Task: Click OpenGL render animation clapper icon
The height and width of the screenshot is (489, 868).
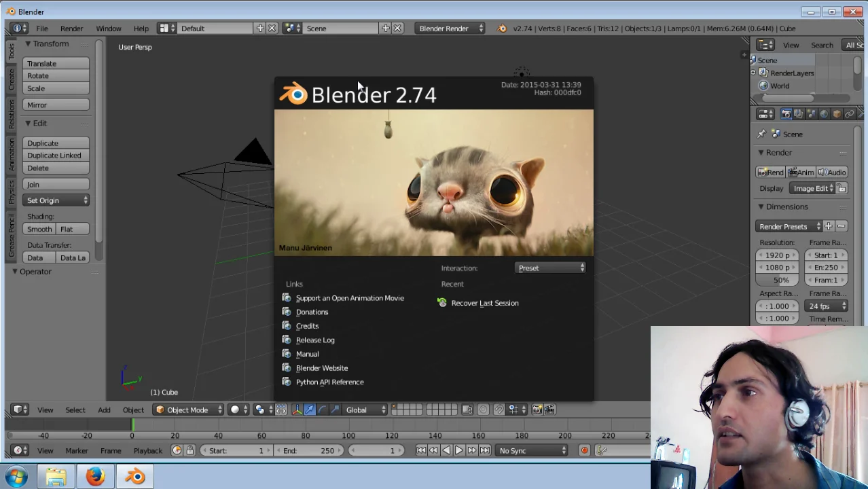Action: point(549,410)
